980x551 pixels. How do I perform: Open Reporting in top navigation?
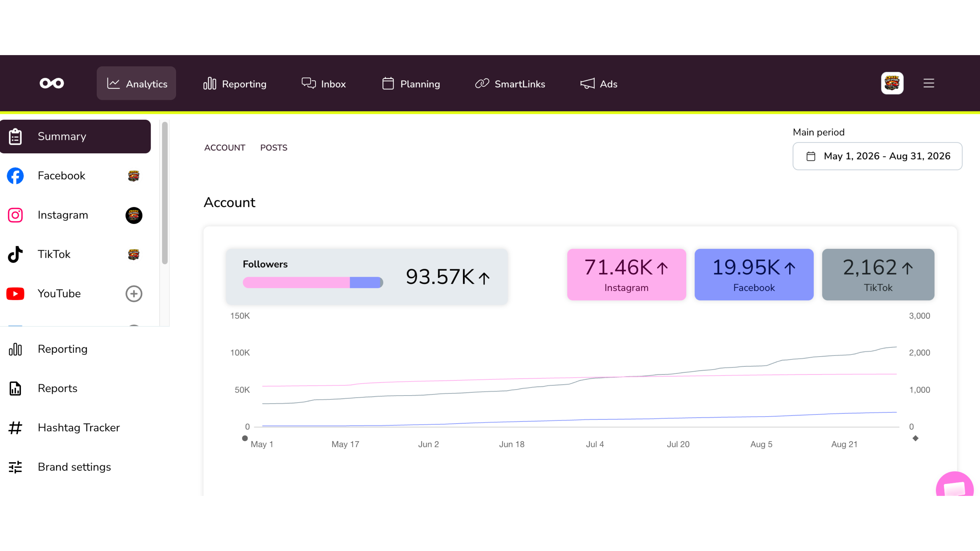pyautogui.click(x=235, y=84)
